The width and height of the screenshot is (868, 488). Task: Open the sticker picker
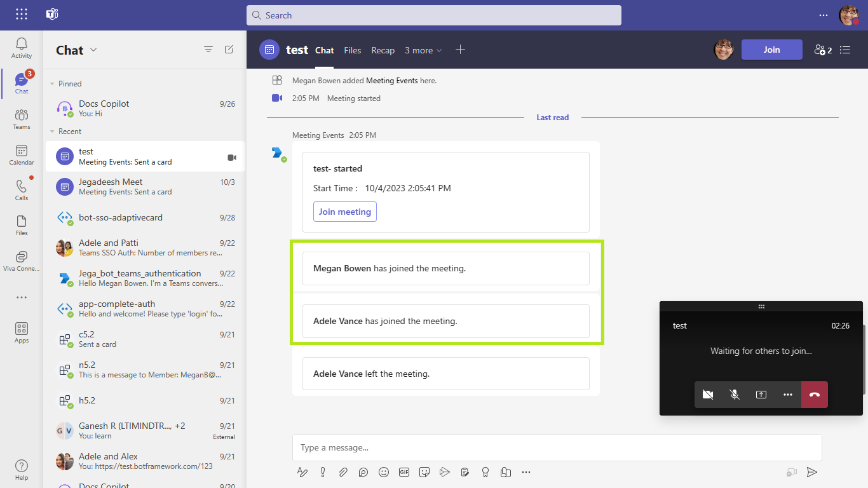(x=424, y=472)
